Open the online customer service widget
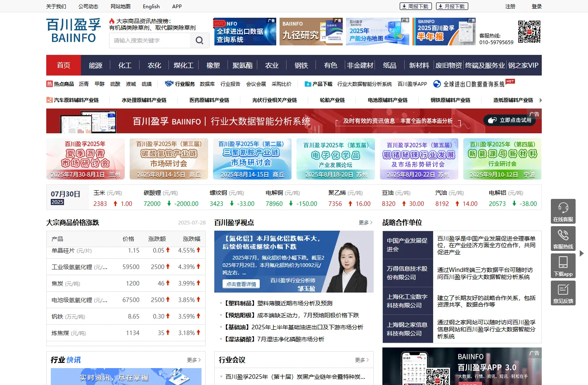 563,211
